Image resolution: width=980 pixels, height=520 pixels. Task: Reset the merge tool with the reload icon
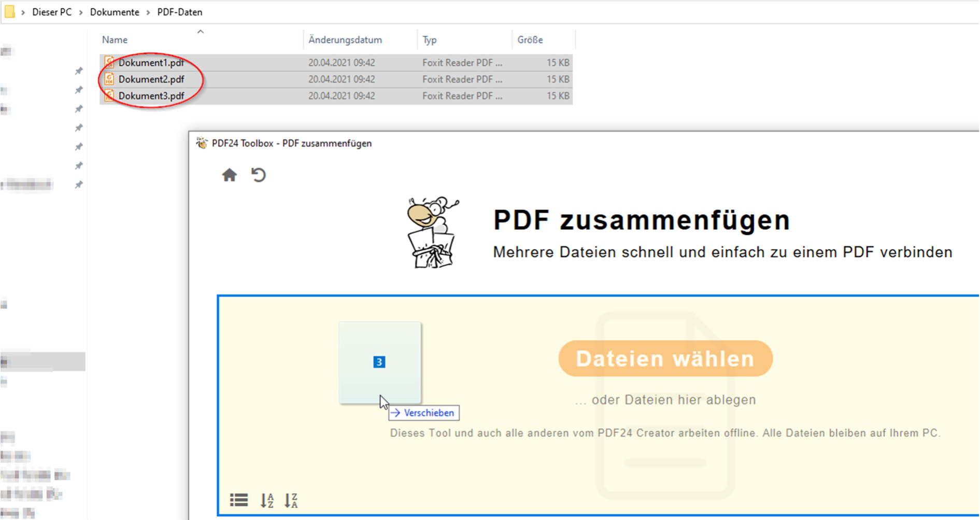tap(259, 175)
